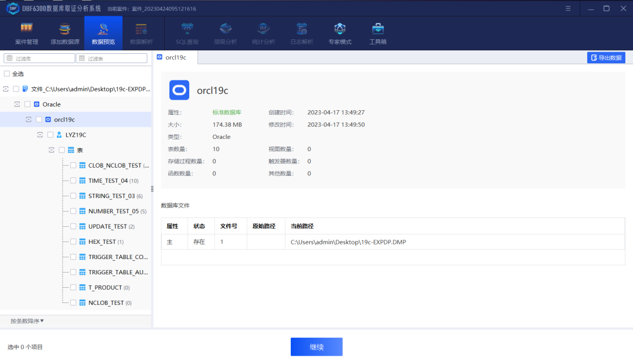Click table icon of CLOB_NCLOB_TEST

[83, 165]
